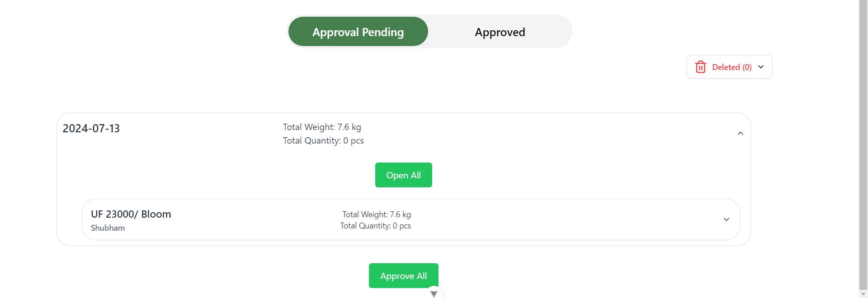Click the red trash can icon
The height and width of the screenshot is (298, 868).
pyautogui.click(x=700, y=67)
